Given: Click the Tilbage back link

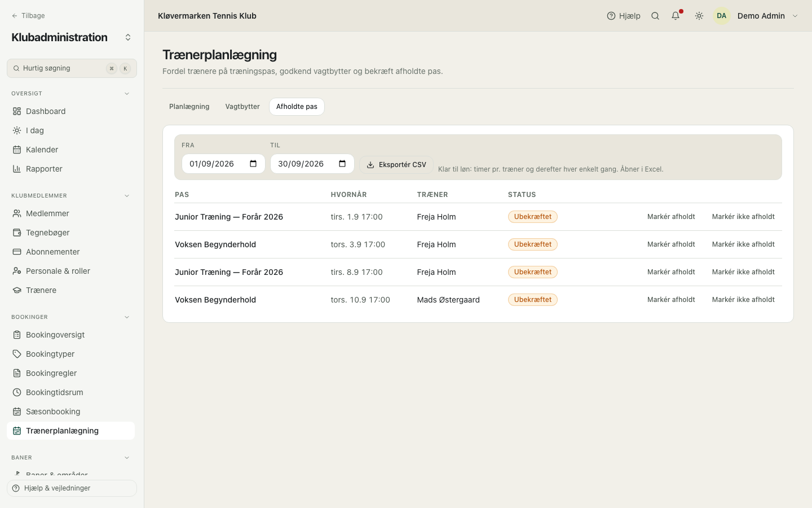Looking at the screenshot, I should coord(28,16).
